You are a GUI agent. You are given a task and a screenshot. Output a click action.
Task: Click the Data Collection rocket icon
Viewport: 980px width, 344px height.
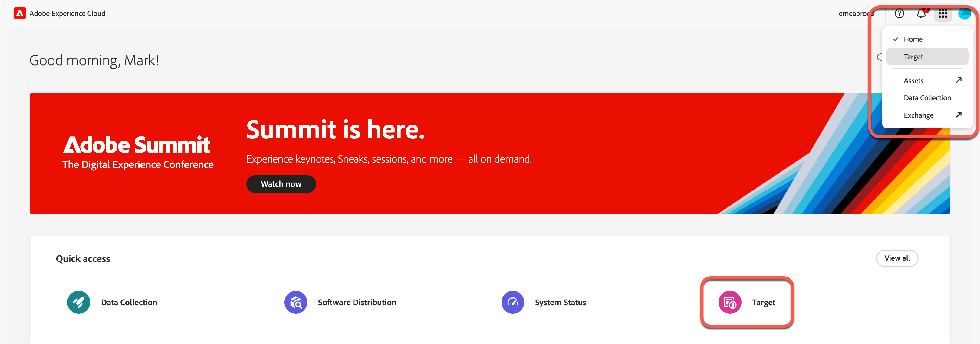coord(79,302)
